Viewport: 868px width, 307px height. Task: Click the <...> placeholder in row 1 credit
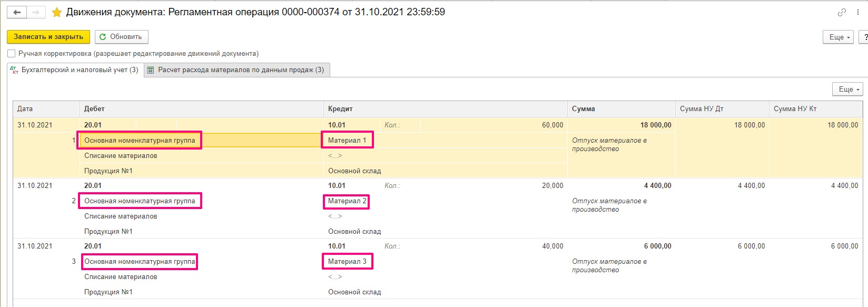click(x=335, y=156)
